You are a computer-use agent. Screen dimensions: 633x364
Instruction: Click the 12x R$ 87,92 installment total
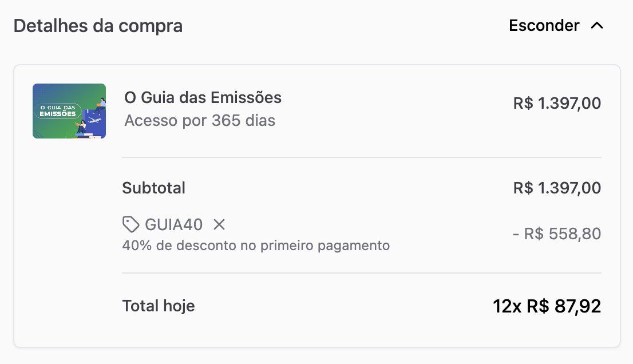pyautogui.click(x=547, y=306)
